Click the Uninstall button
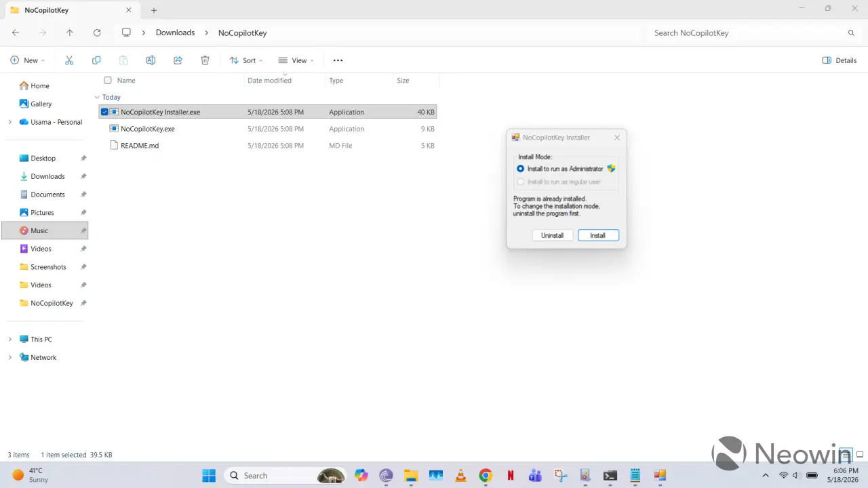 553,235
